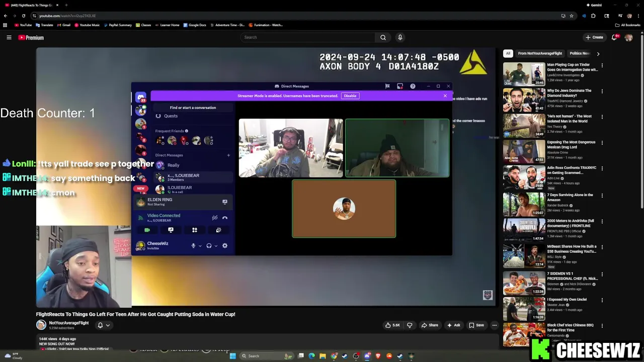The image size is (644, 362).
Task: Dislike the video with thumbs down
Action: [410, 325]
